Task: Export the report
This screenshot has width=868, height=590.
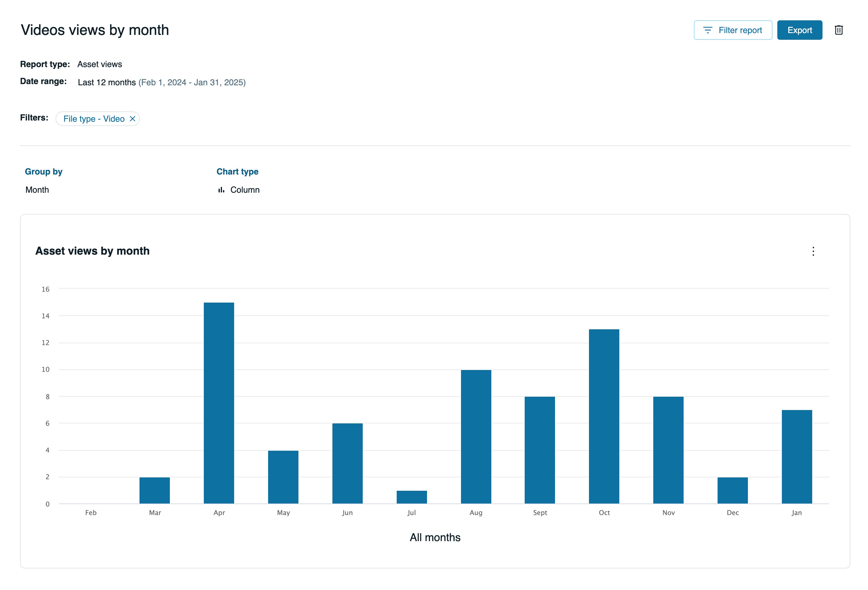Action: click(800, 30)
